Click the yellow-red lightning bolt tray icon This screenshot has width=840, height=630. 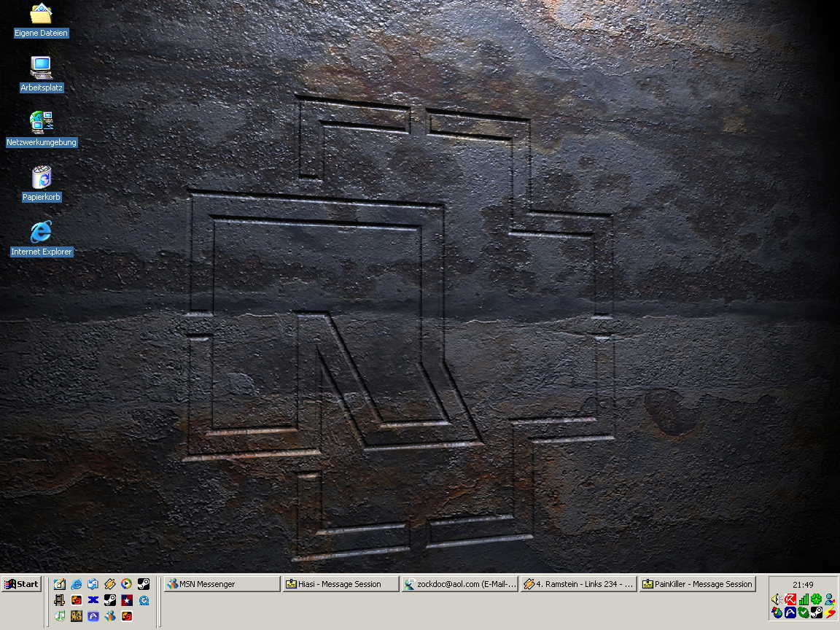tap(830, 612)
